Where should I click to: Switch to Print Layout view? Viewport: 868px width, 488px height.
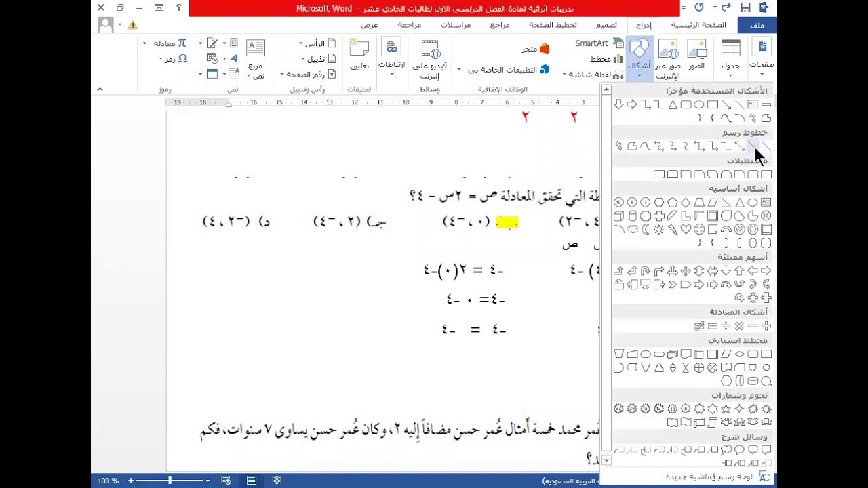[252, 481]
